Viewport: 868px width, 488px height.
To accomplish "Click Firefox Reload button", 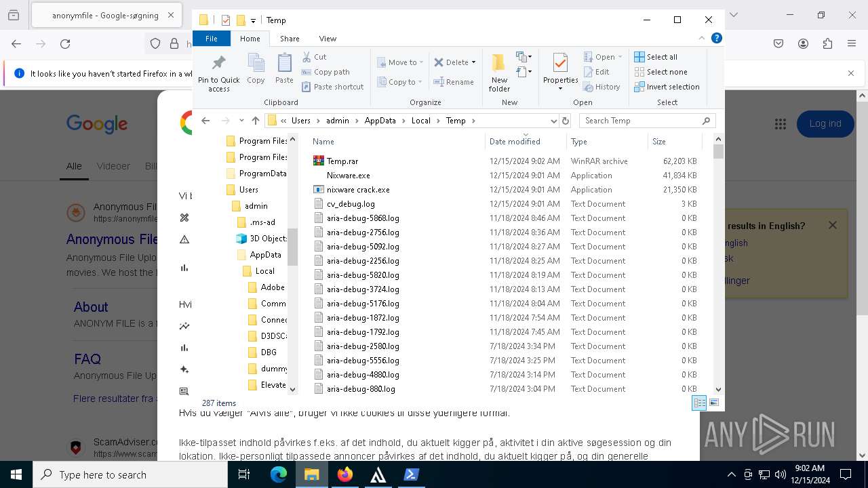I will 65,44.
